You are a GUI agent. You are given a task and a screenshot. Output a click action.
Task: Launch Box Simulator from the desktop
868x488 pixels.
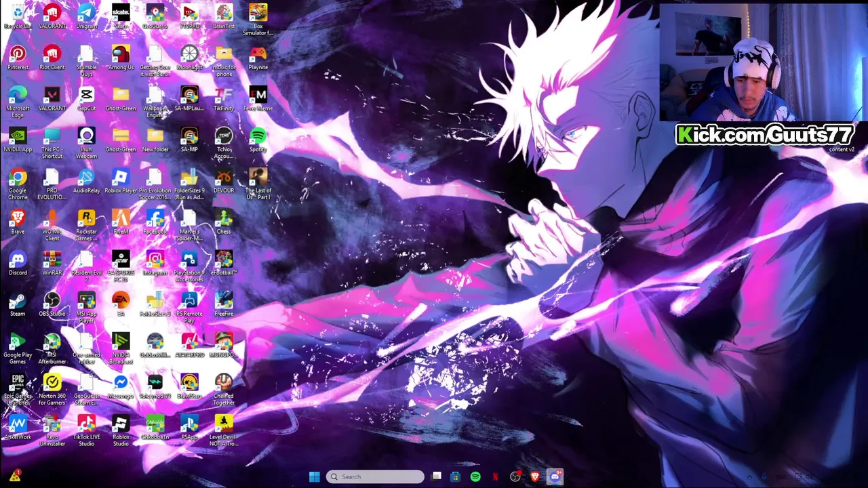pos(258,20)
